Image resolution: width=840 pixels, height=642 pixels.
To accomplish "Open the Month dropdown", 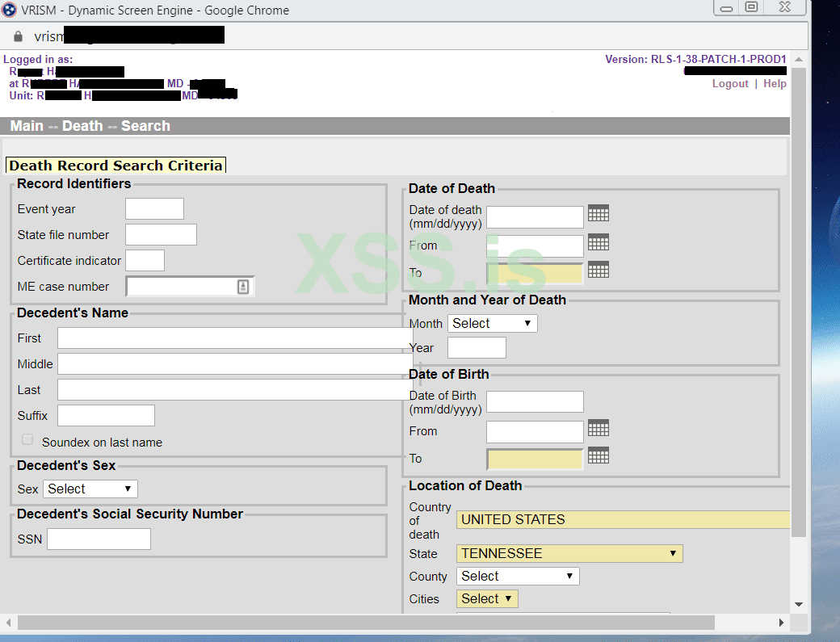I will coord(493,323).
